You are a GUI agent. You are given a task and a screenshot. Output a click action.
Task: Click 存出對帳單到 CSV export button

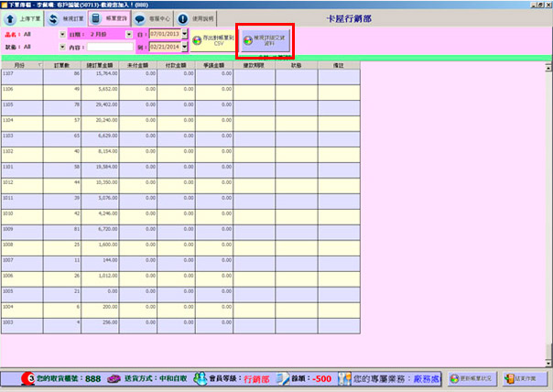[x=211, y=39]
